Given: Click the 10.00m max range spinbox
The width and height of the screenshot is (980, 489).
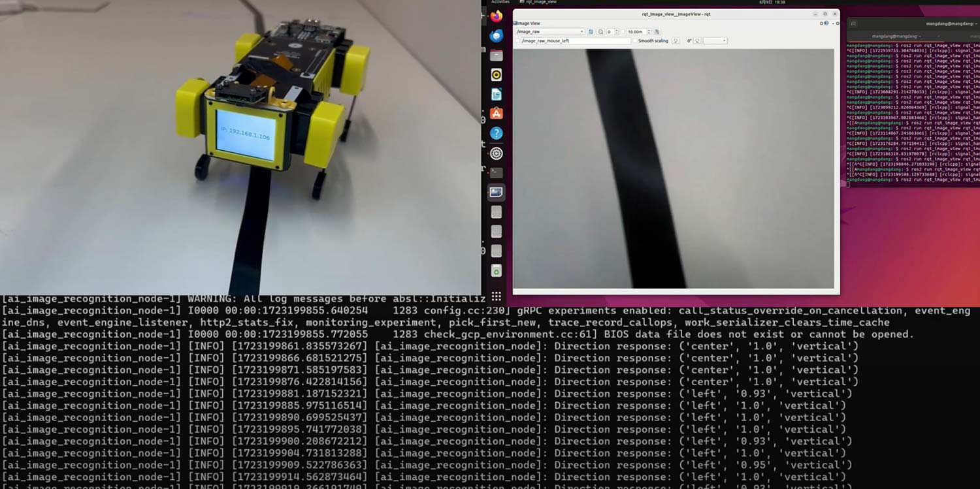Looking at the screenshot, I should click(x=638, y=31).
